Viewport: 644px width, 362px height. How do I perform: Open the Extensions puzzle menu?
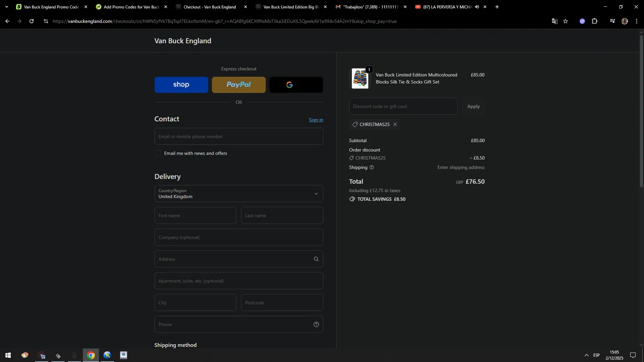point(595,21)
